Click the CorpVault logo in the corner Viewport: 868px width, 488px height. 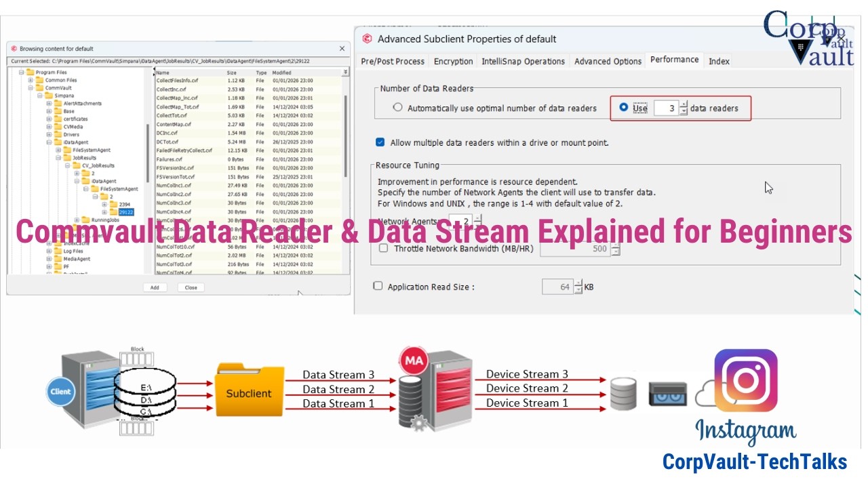point(808,38)
